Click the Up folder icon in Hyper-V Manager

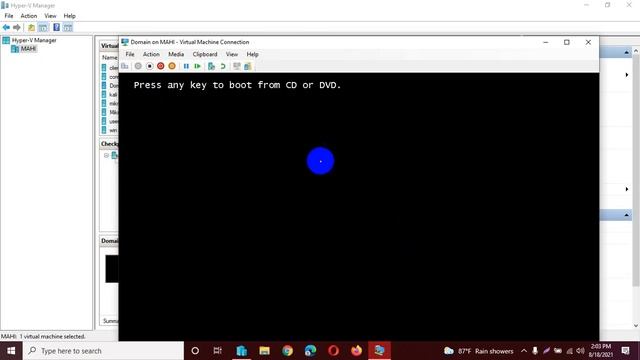point(31,27)
